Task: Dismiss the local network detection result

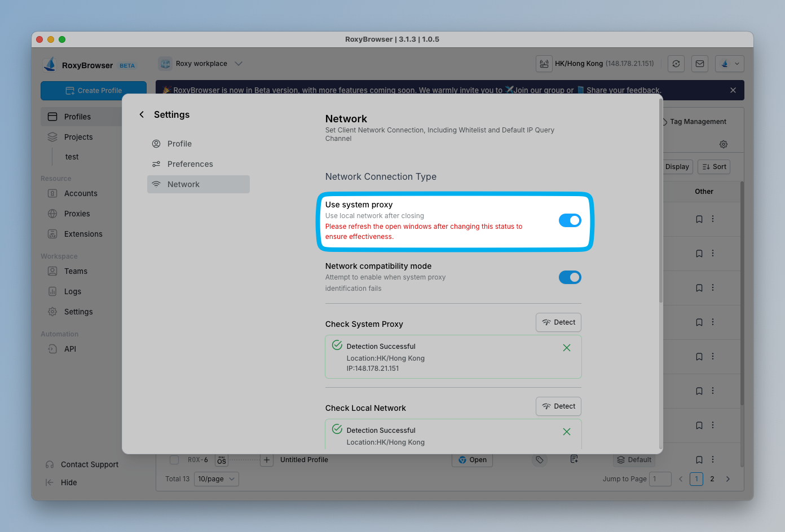Action: pyautogui.click(x=567, y=432)
